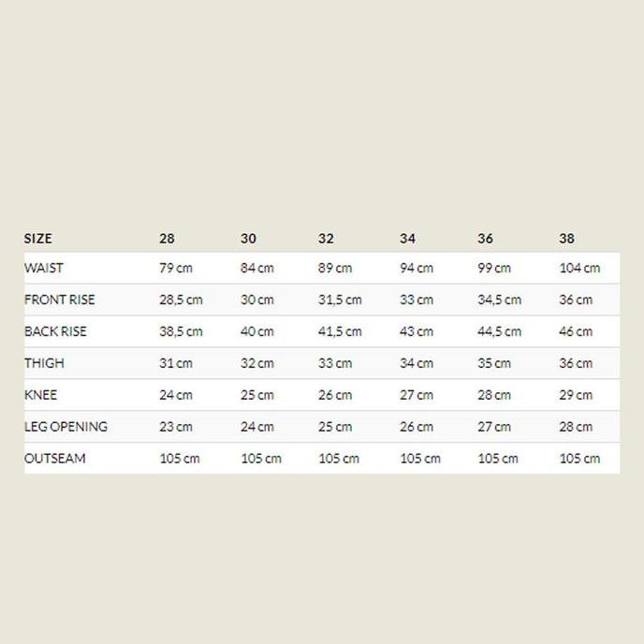
Task: Click the 94 cm waist measurement
Action: (x=417, y=269)
